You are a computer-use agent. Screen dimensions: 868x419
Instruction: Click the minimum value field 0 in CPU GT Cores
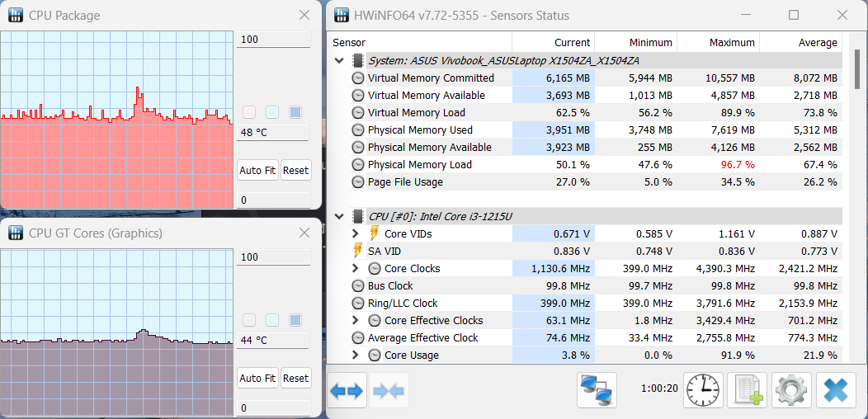point(273,408)
